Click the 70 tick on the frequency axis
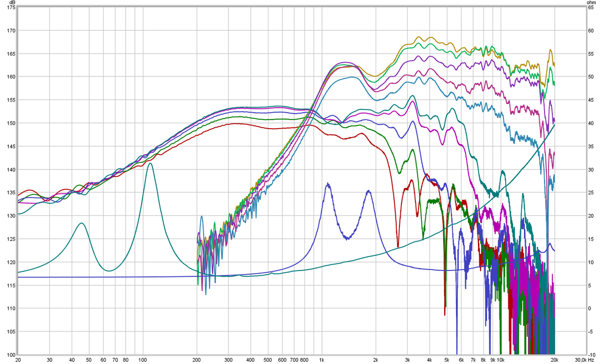This screenshot has width=608, height=364. click(x=115, y=360)
